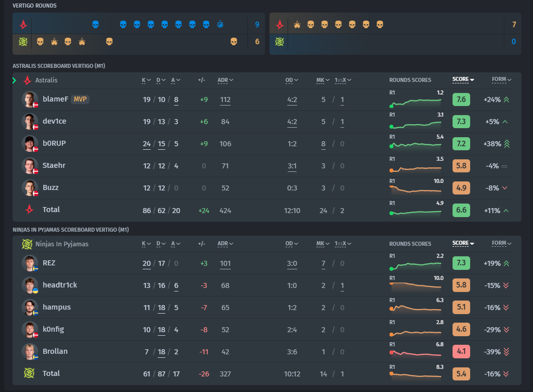The height and width of the screenshot is (392, 533).
Task: Sort the Astralis table by FORM
Action: (501, 79)
